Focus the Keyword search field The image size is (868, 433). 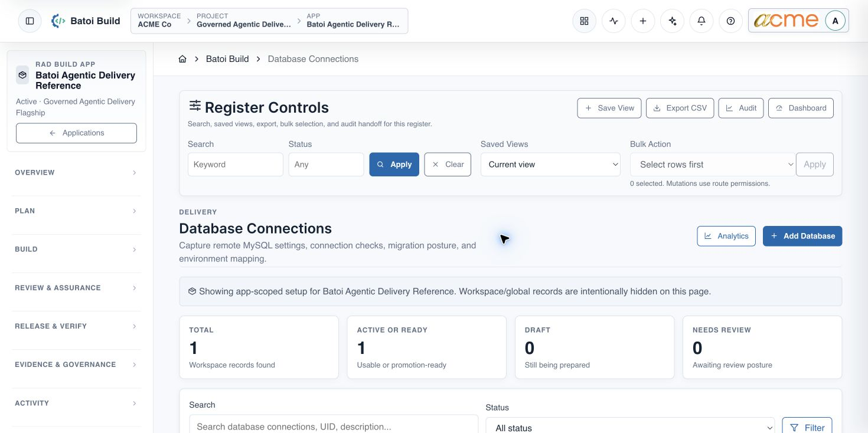(x=236, y=165)
